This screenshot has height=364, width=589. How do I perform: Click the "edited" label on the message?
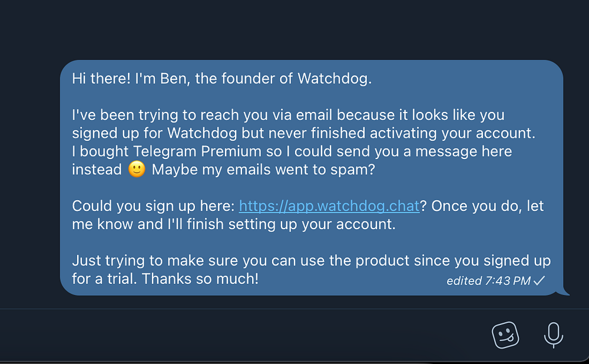[x=464, y=281]
